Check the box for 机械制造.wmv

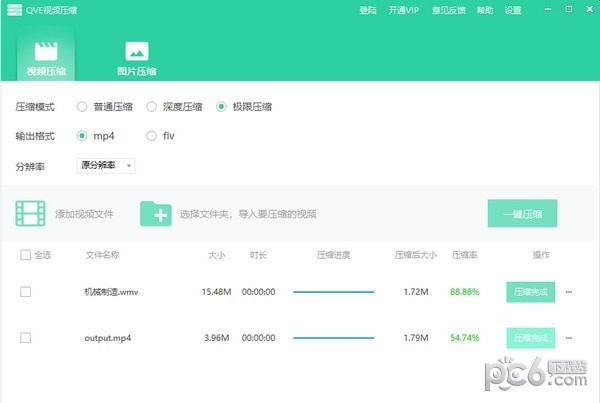pyautogui.click(x=25, y=292)
